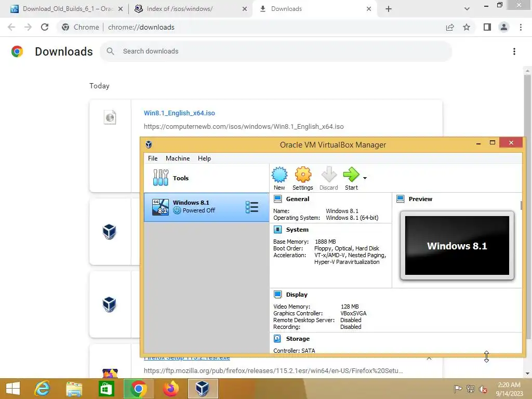Bookmark this page with star icon
The height and width of the screenshot is (399, 532).
467,27
